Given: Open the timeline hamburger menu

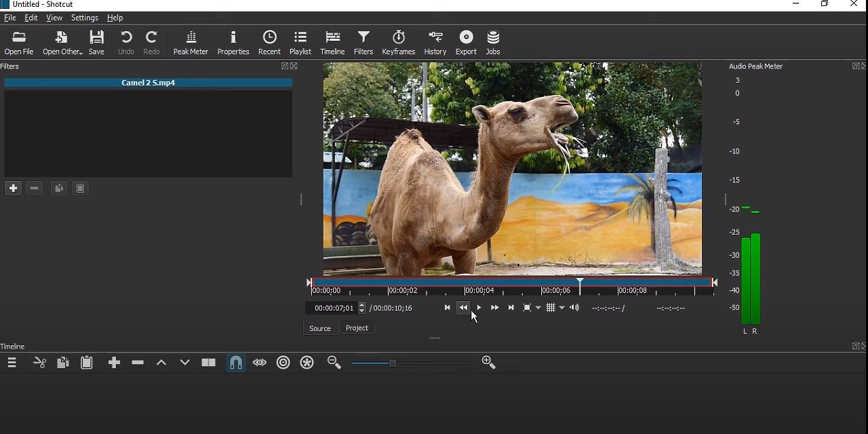Looking at the screenshot, I should [12, 363].
